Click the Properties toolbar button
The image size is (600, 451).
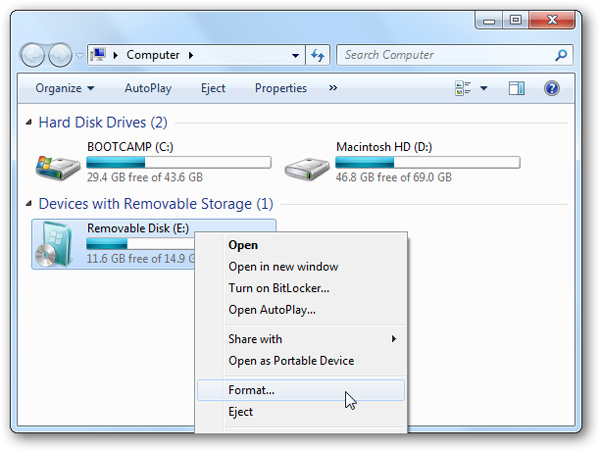(x=281, y=88)
